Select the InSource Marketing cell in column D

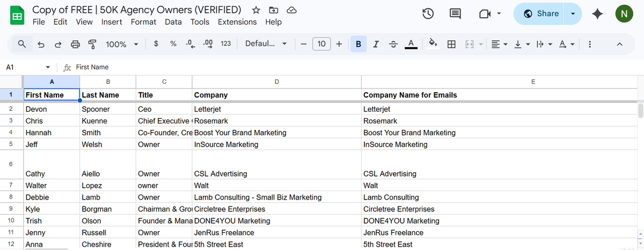pos(276,144)
